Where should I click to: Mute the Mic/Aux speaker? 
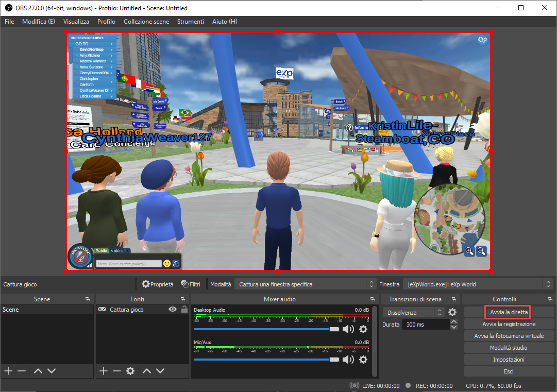point(348,360)
